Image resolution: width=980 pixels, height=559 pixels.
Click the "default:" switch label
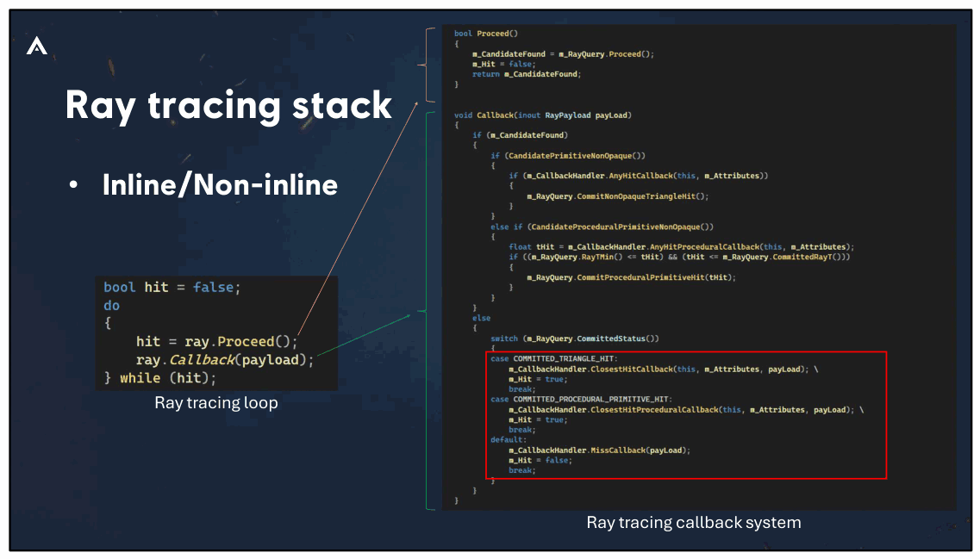tap(509, 440)
